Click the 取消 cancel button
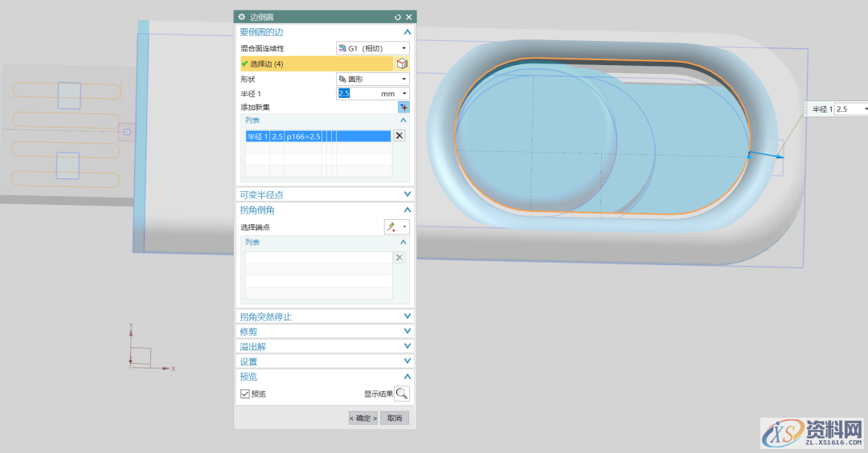 coord(395,418)
